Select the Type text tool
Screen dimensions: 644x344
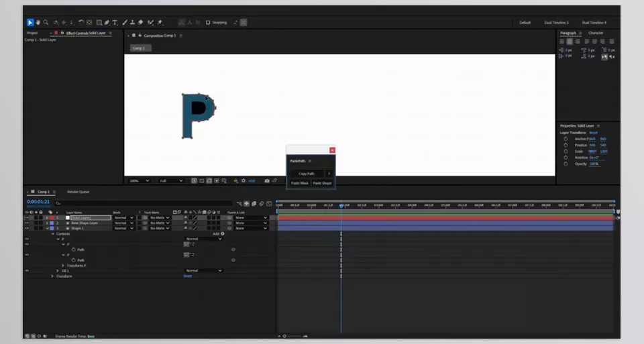(x=115, y=23)
